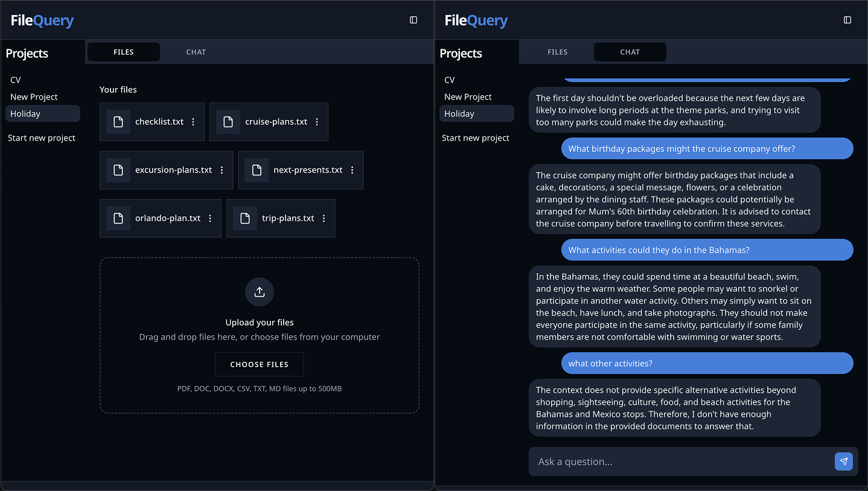Click the file name cruise-plans.txt
This screenshot has width=868, height=491.
276,122
